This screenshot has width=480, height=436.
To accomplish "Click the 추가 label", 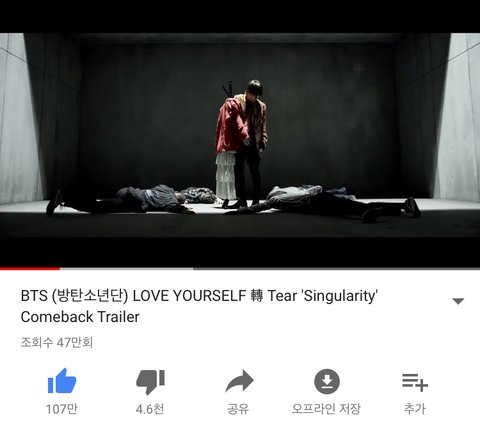I will click(x=415, y=409).
